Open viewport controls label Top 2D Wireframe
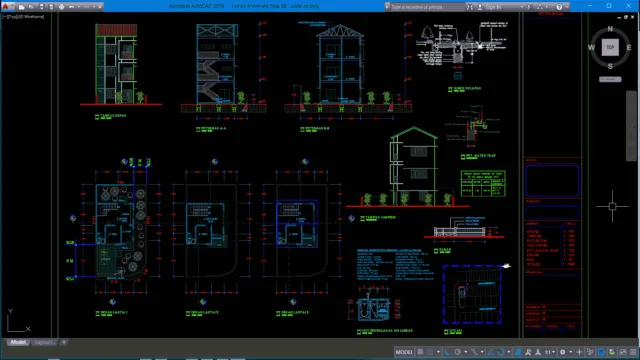The image size is (640, 360). (23, 17)
